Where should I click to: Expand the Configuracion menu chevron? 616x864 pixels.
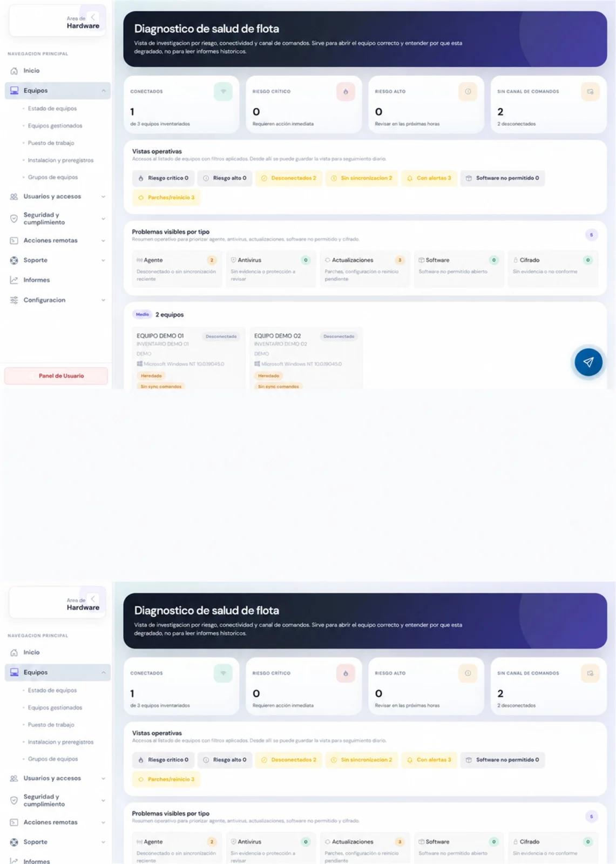pos(103,300)
